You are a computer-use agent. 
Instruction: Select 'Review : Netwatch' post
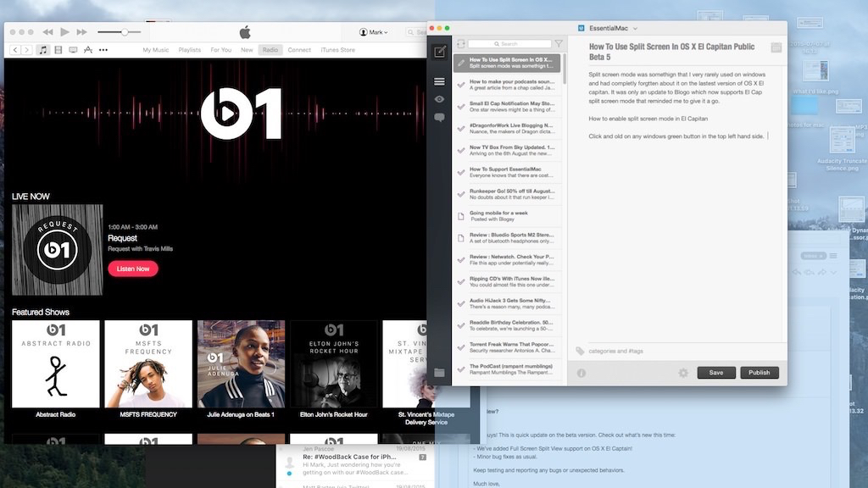[x=507, y=260]
